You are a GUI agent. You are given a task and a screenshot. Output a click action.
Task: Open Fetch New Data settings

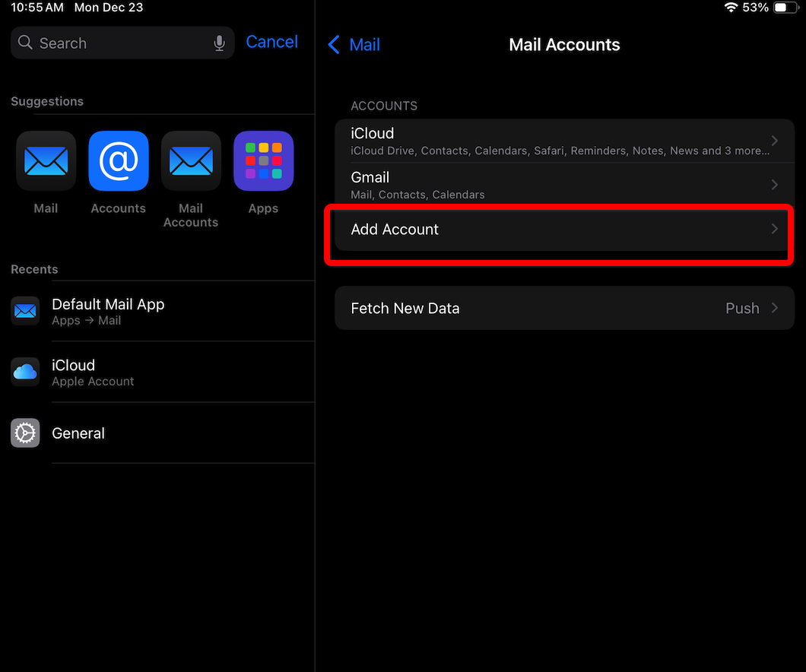point(564,308)
